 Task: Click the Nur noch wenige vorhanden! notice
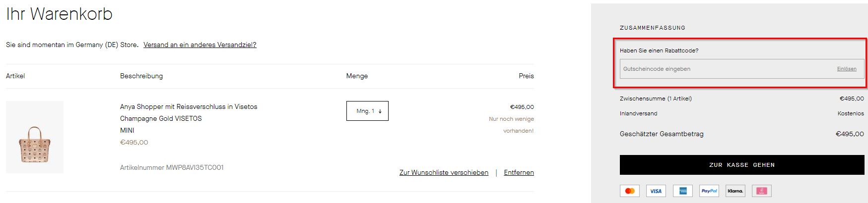tap(511, 125)
